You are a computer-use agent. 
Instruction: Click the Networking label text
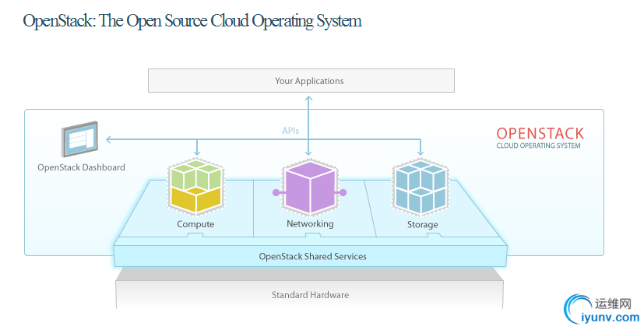tap(310, 223)
